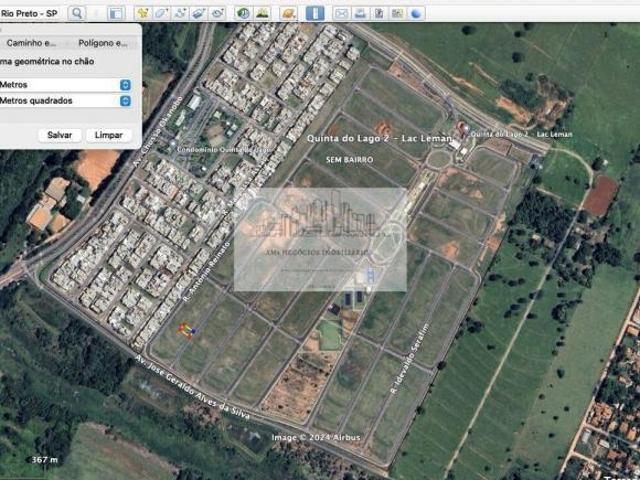Image resolution: width=640 pixels, height=480 pixels.
Task: Click the '367 m' scale text
Action: pos(44,460)
